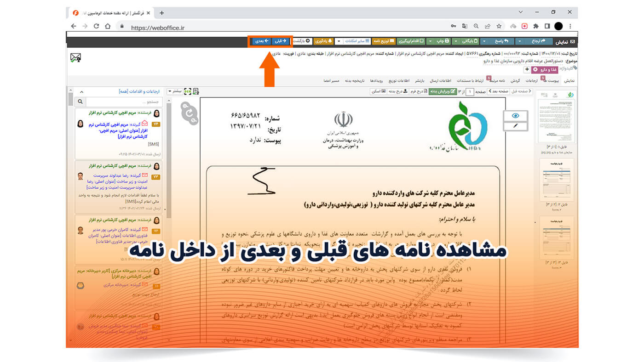This screenshot has width=644, height=362.
Task: Click the صفحه قبل previous page button
Action: (x=521, y=91)
